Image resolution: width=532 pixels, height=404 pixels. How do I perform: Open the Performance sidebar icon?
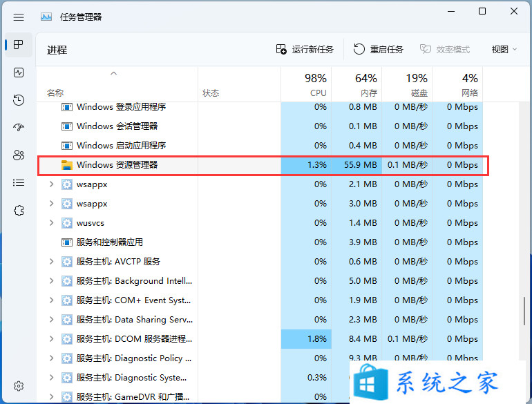click(x=19, y=73)
